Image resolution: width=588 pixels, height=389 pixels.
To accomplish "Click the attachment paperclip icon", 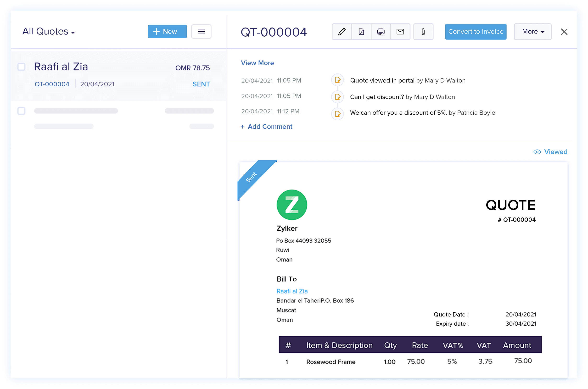I will pyautogui.click(x=423, y=32).
